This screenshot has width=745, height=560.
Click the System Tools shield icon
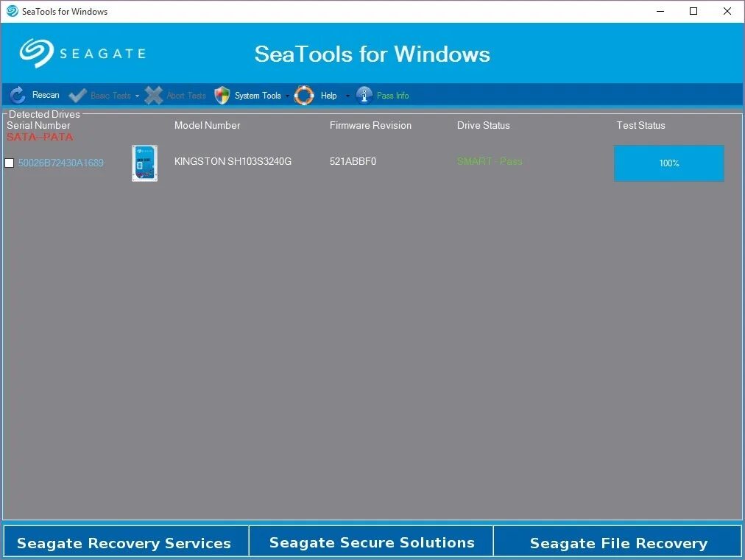click(x=222, y=96)
